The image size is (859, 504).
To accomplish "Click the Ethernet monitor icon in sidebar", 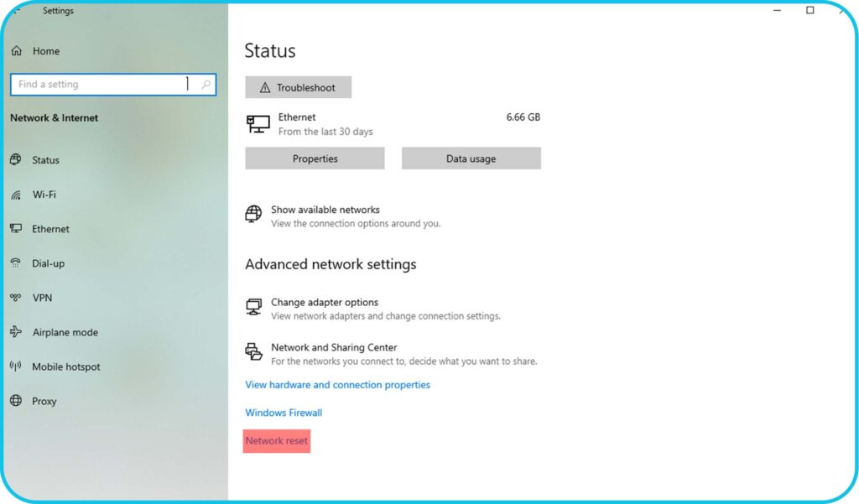I will point(16,228).
